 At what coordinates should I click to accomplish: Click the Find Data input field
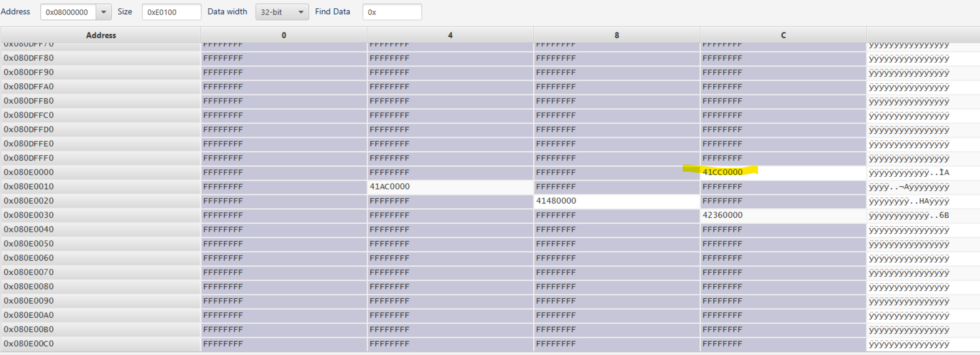point(392,12)
